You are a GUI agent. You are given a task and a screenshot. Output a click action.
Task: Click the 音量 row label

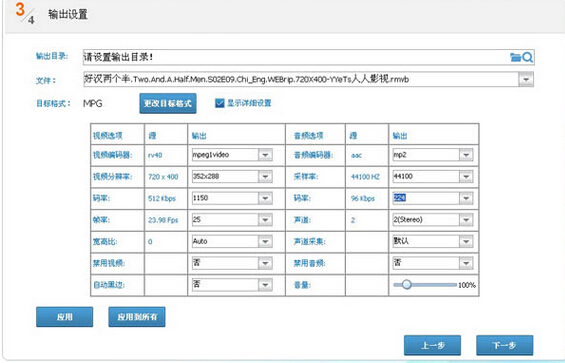point(302,285)
